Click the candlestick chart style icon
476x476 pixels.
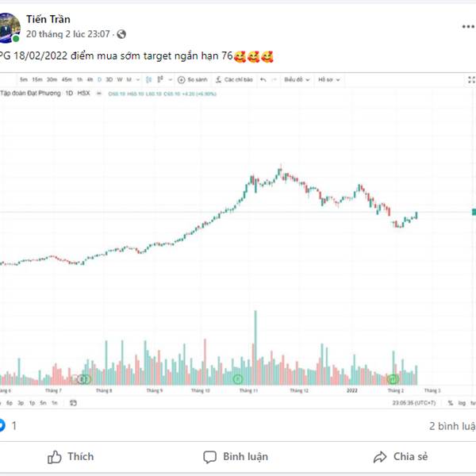148,80
